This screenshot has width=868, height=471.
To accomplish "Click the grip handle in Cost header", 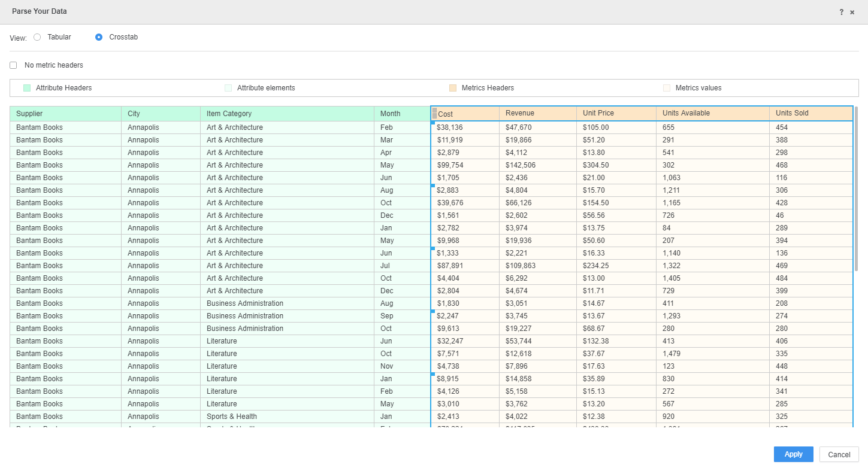I will (x=434, y=113).
